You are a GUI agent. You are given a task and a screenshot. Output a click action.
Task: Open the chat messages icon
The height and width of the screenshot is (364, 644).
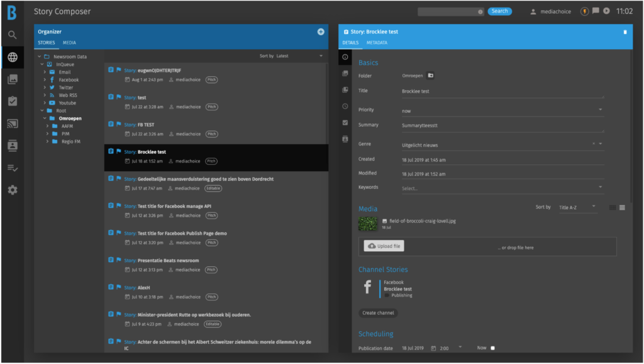tap(596, 11)
